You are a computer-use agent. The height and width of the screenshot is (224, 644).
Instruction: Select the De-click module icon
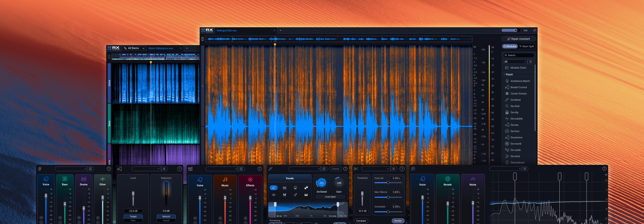point(507,106)
